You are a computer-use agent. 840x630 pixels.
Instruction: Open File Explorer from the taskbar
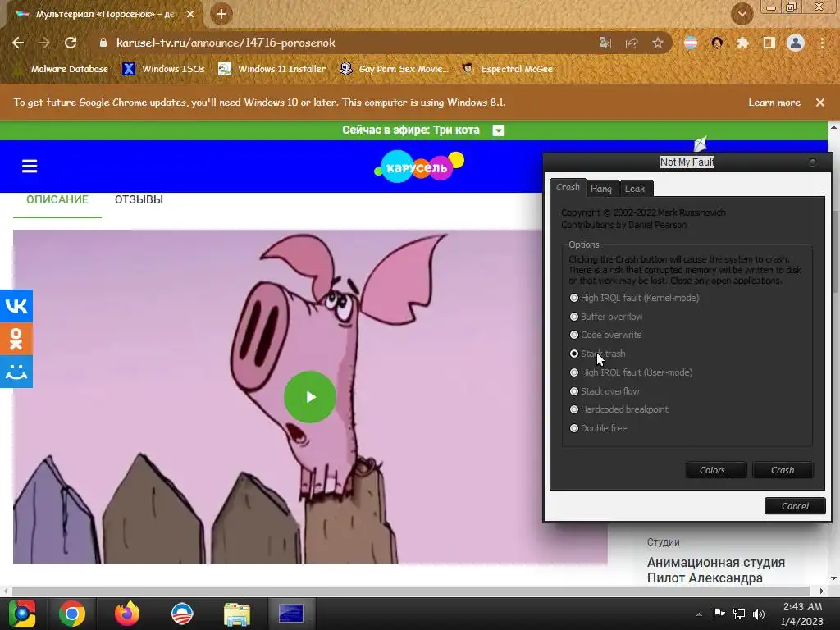coord(237,614)
